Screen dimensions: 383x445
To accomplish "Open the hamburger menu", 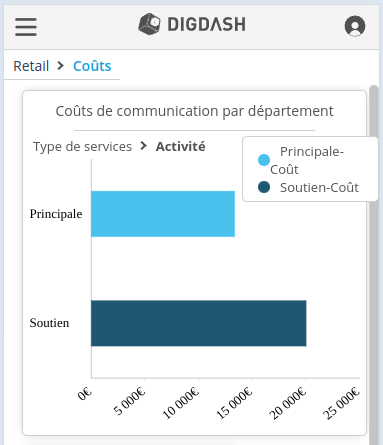I will (26, 27).
